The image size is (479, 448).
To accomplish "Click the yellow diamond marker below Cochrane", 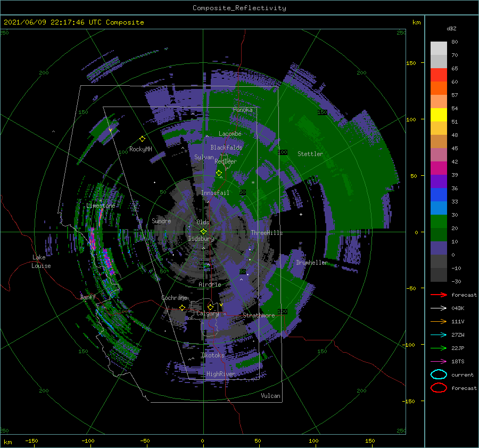I will pyautogui.click(x=182, y=307).
